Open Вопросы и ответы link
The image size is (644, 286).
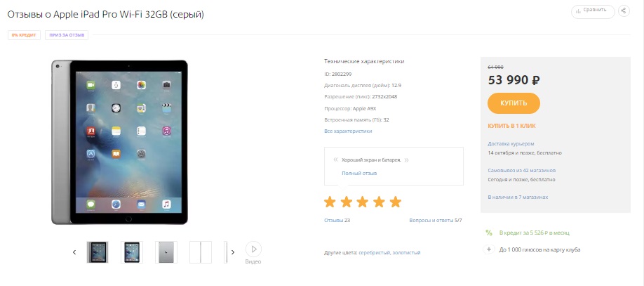[x=436, y=220]
